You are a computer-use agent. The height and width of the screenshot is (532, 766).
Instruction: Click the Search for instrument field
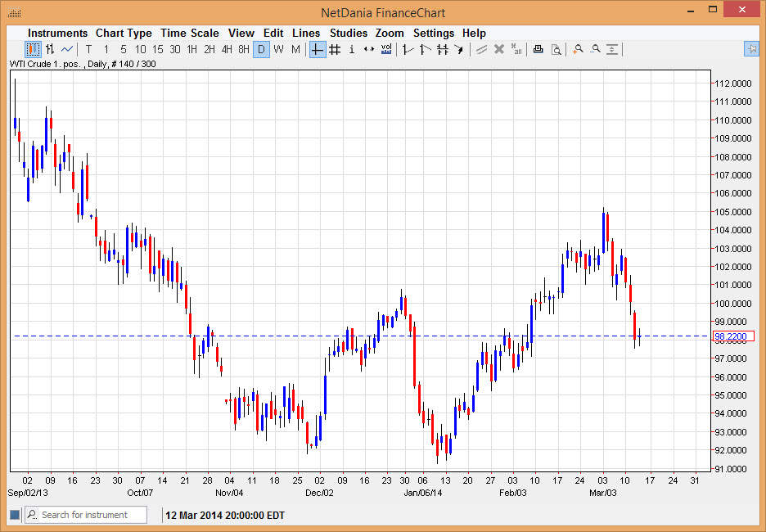pyautogui.click(x=92, y=515)
